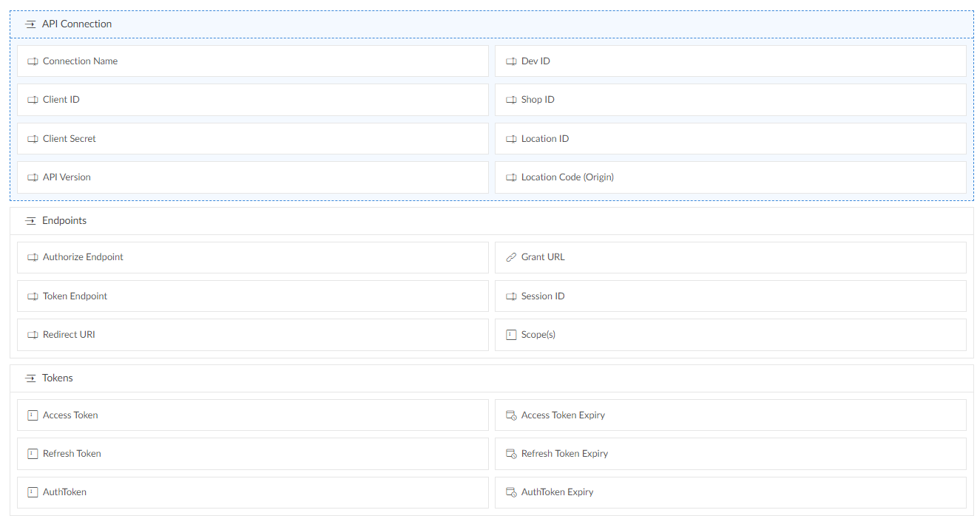Click the Refresh Token Expiry date icon
980x527 pixels.
tap(511, 454)
